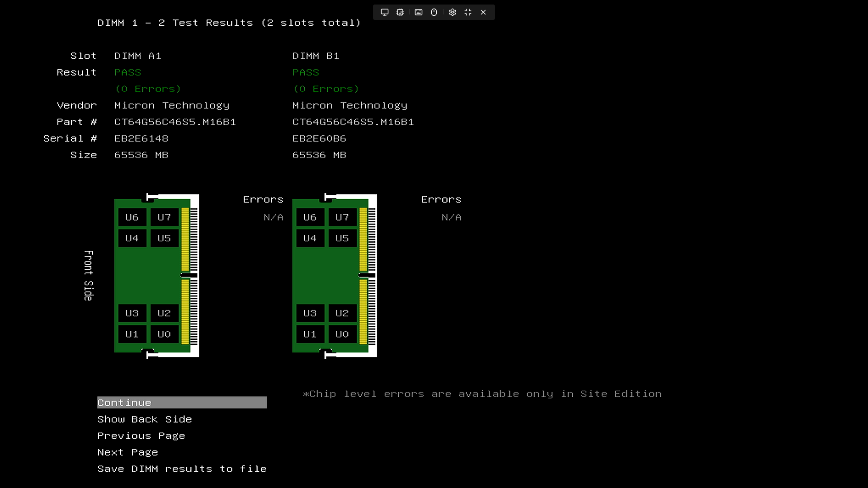The width and height of the screenshot is (868, 488).
Task: Click chip U1 on DIMM B1 diagram
Action: [310, 334]
